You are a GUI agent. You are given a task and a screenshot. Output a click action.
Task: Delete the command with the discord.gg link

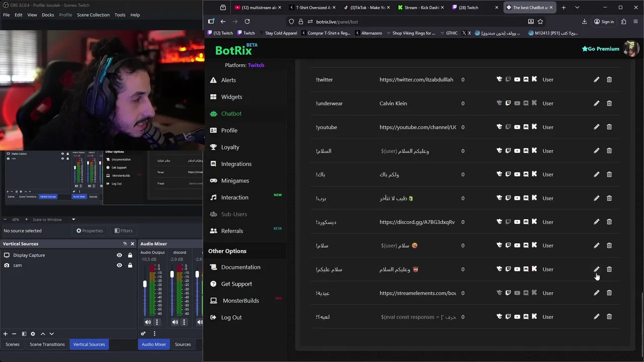click(x=609, y=222)
